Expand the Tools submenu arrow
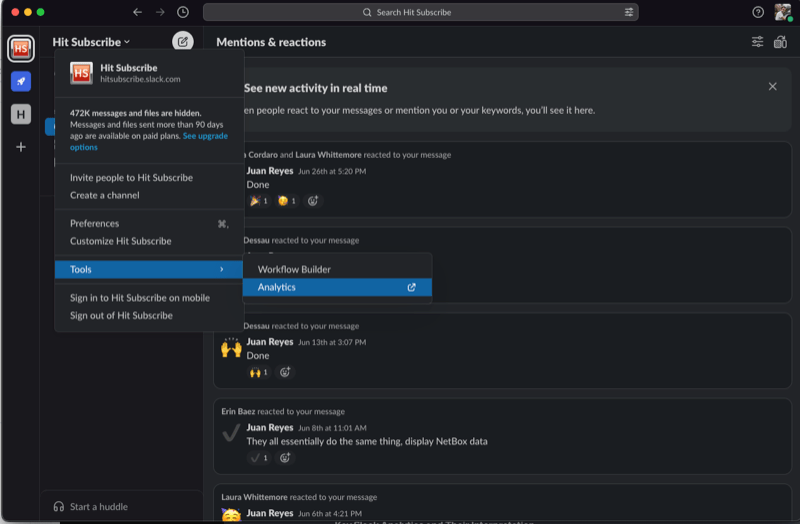This screenshot has height=524, width=800. [221, 269]
